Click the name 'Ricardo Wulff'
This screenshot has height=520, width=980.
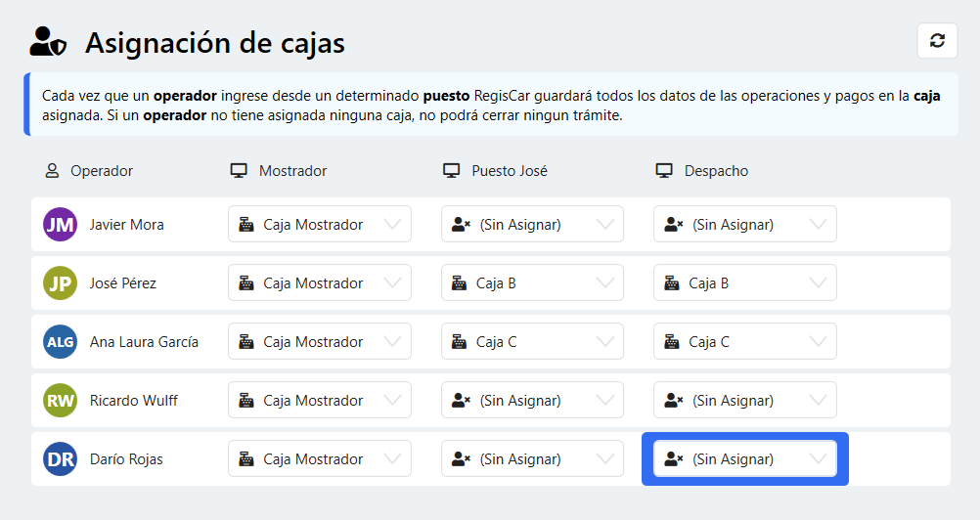[134, 401]
